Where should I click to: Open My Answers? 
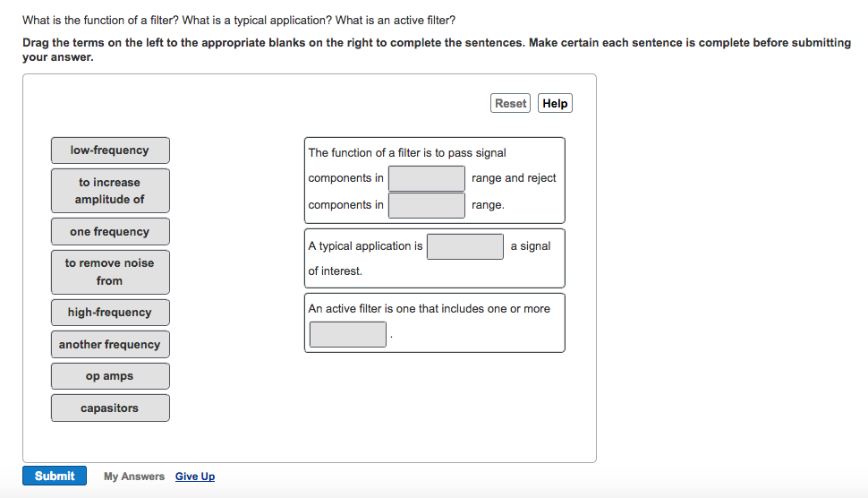tap(134, 477)
